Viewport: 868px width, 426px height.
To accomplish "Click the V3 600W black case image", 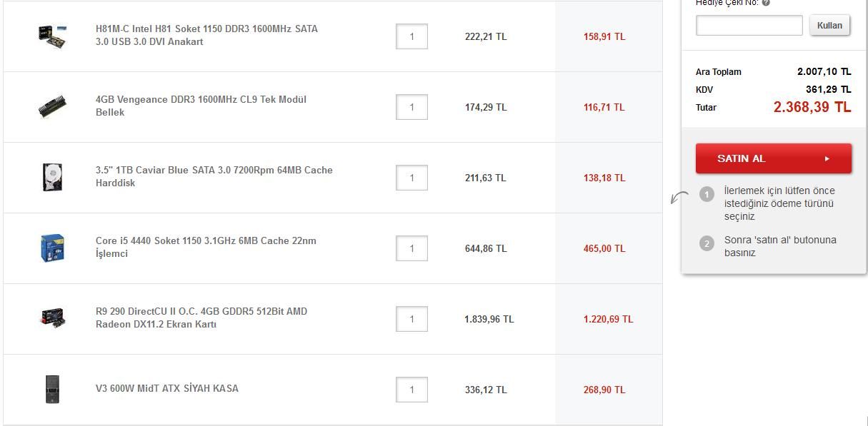I will click(x=52, y=389).
